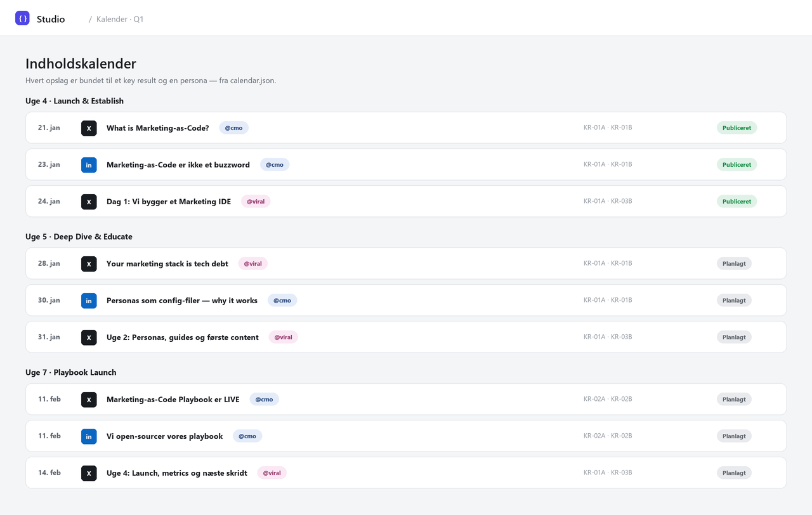Click @viral tag on 'Dag 1' post

pyautogui.click(x=256, y=202)
